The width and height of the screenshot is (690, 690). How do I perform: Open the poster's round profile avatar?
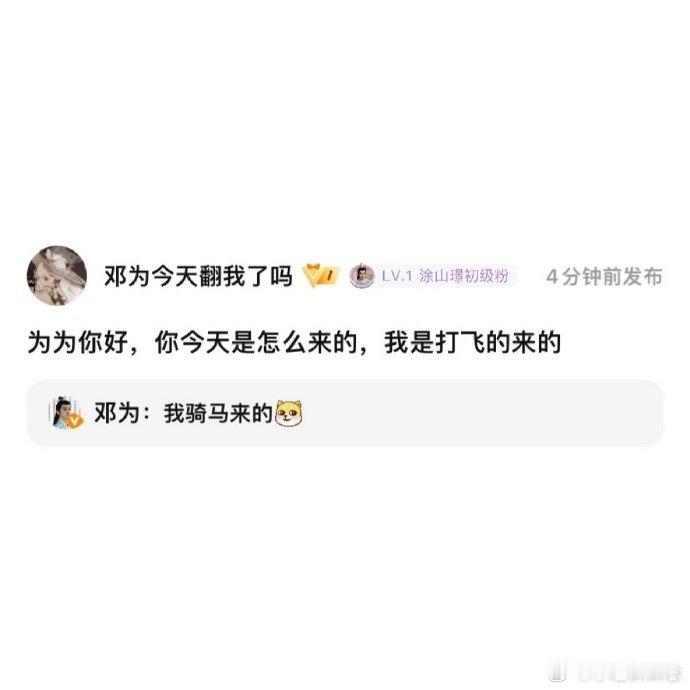[x=57, y=276]
